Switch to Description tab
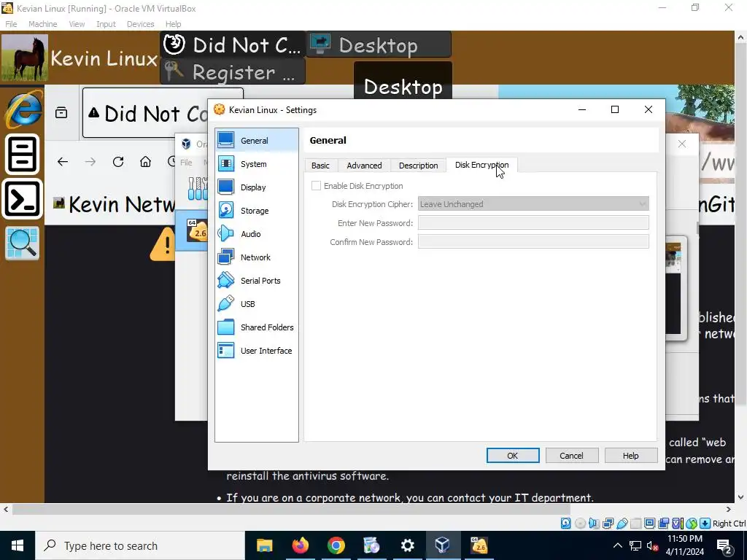 [x=418, y=166]
